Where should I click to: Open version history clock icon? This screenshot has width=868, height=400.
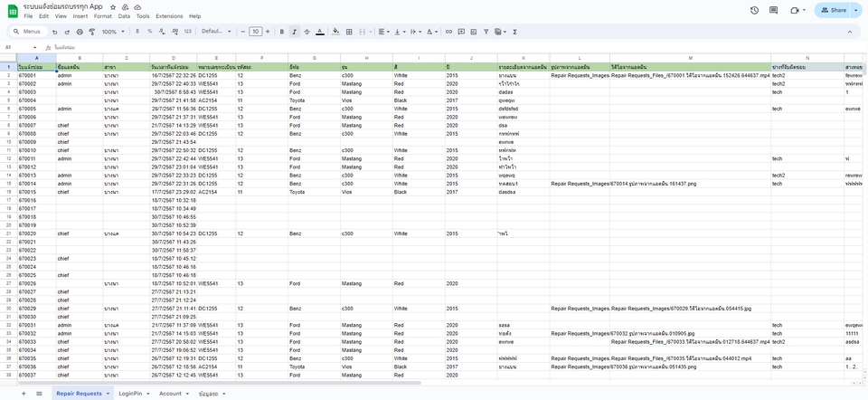pyautogui.click(x=754, y=10)
